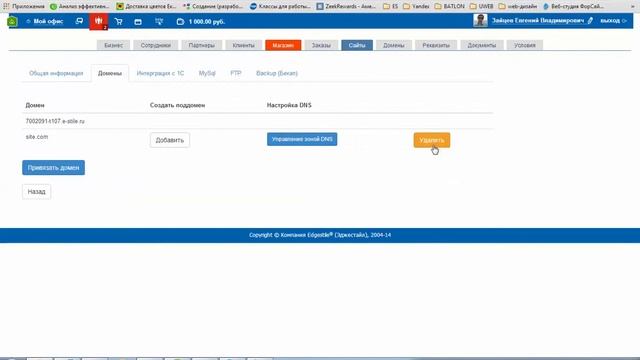
Task: Switch to the Партнеры section tab
Action: coord(201,45)
